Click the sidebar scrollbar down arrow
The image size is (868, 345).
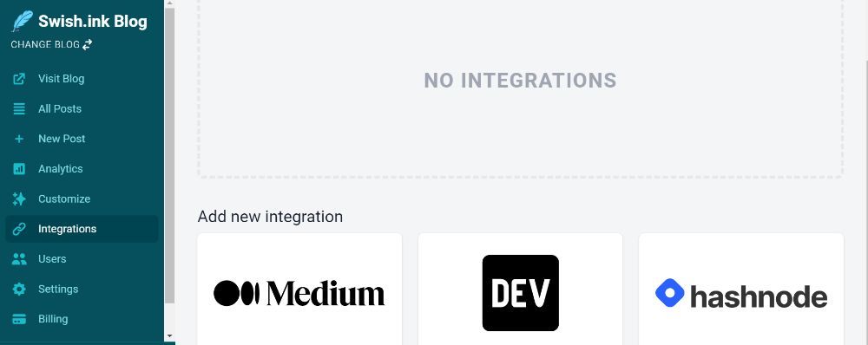click(169, 335)
